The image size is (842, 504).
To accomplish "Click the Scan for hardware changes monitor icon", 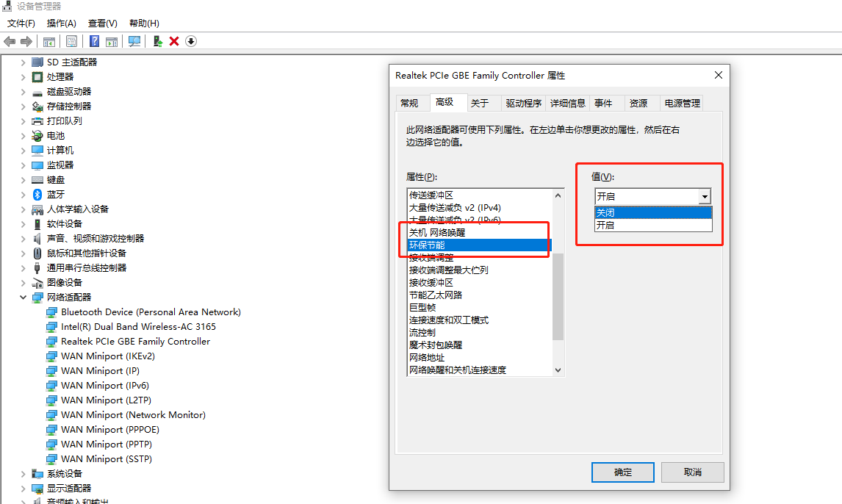I will point(134,41).
